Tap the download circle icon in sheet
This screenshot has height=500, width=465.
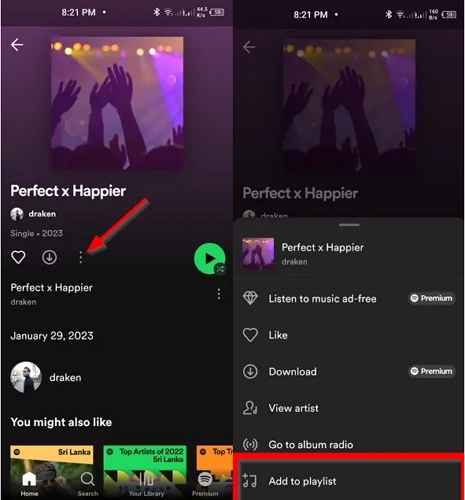pyautogui.click(x=250, y=371)
